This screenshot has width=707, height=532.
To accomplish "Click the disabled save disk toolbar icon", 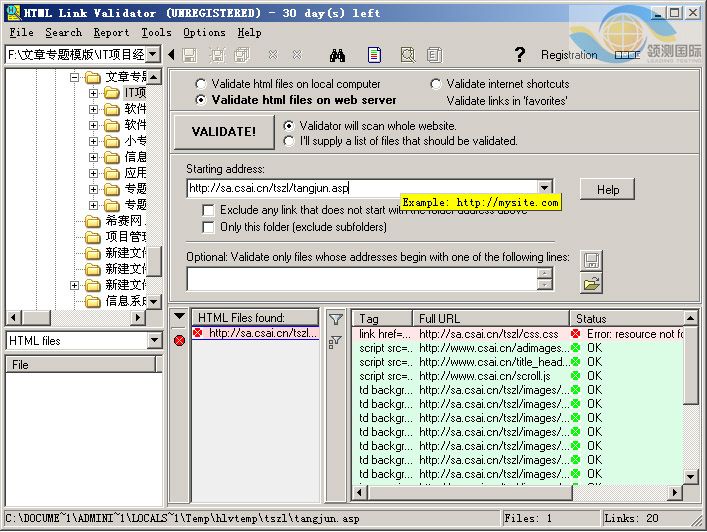I will [x=190, y=55].
